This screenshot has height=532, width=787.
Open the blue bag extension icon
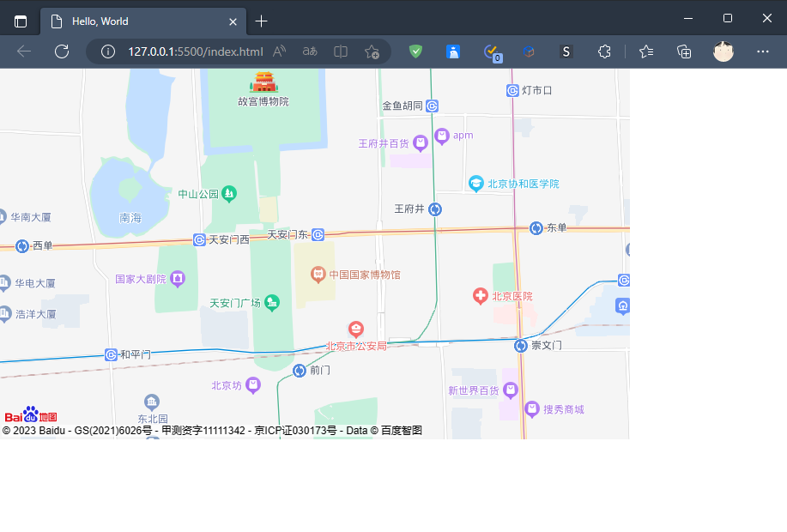[453, 51]
